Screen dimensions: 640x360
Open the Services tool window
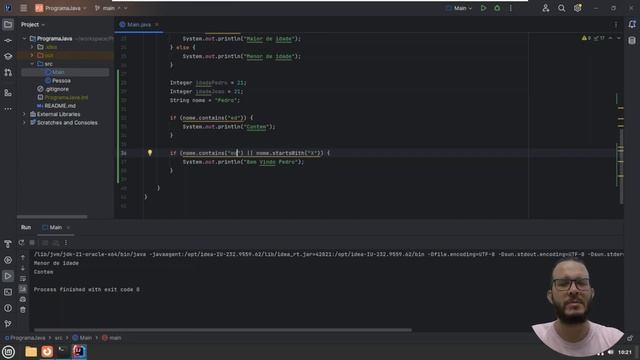8,260
